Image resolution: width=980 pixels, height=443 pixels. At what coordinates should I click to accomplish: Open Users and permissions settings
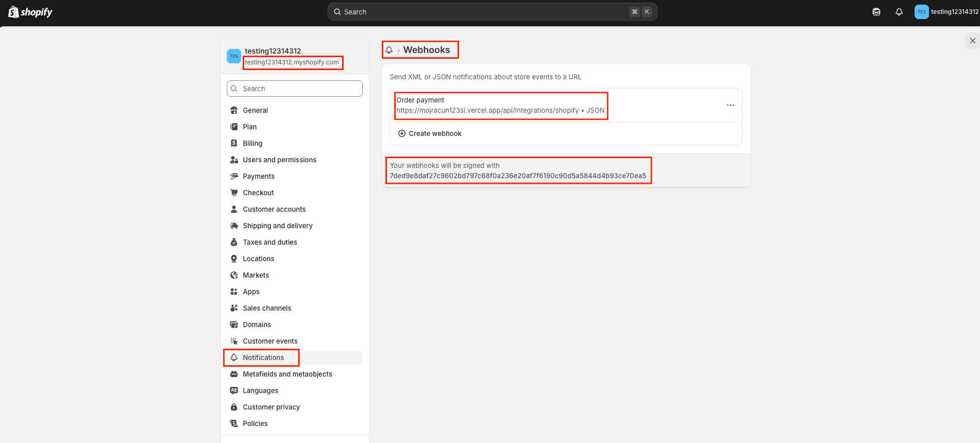point(279,160)
